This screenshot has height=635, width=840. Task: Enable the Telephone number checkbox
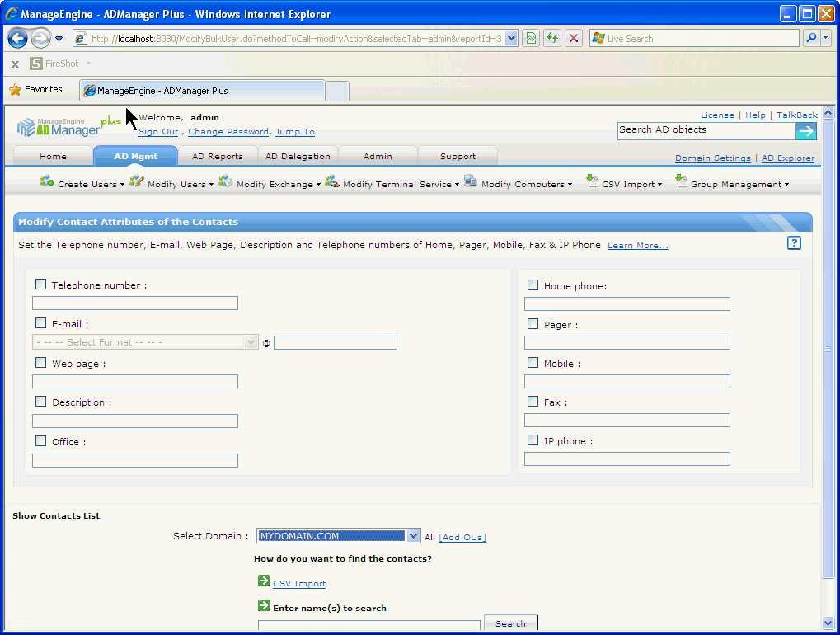click(40, 284)
